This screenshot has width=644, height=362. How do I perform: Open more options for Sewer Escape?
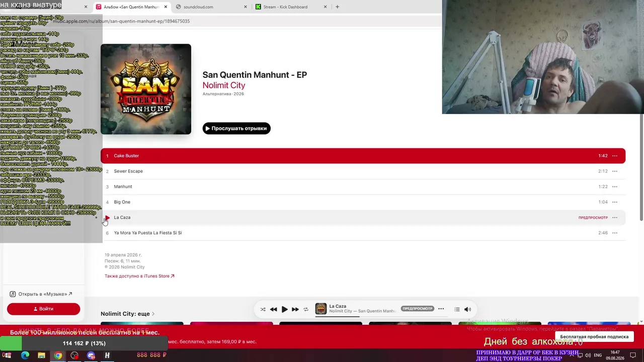(x=615, y=171)
